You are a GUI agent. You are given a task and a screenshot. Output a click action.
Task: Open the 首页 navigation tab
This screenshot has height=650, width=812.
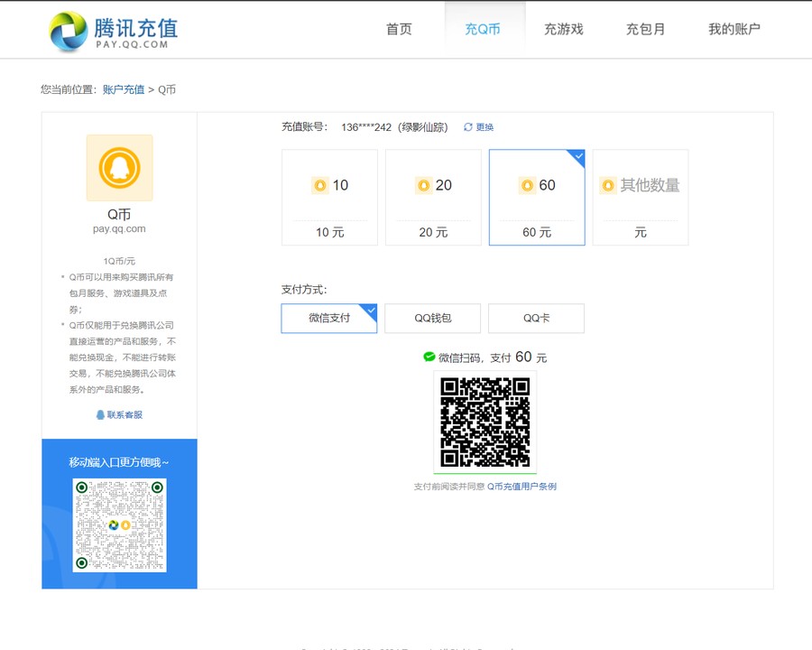(399, 29)
